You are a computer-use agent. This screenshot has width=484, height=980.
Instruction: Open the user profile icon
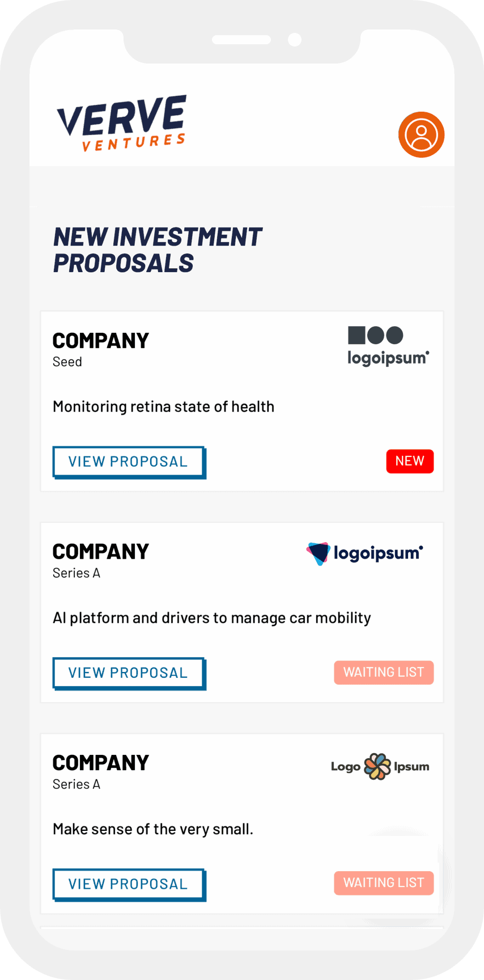pyautogui.click(x=421, y=135)
